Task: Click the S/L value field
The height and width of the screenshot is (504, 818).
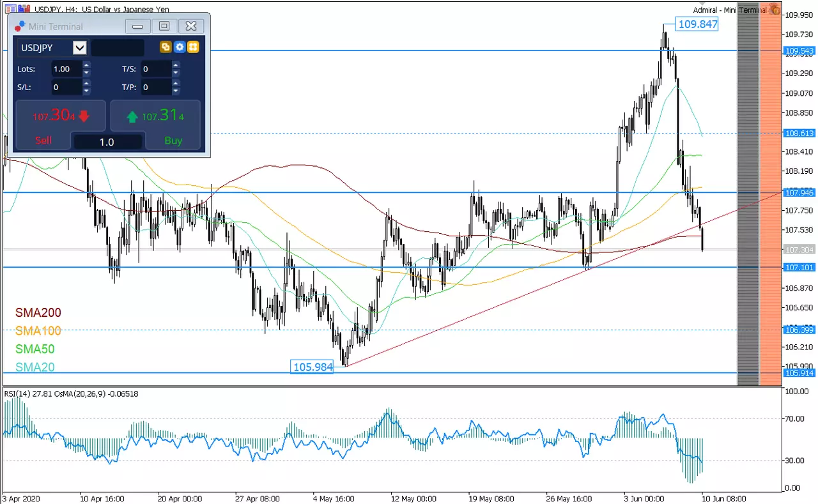Action: tap(66, 87)
